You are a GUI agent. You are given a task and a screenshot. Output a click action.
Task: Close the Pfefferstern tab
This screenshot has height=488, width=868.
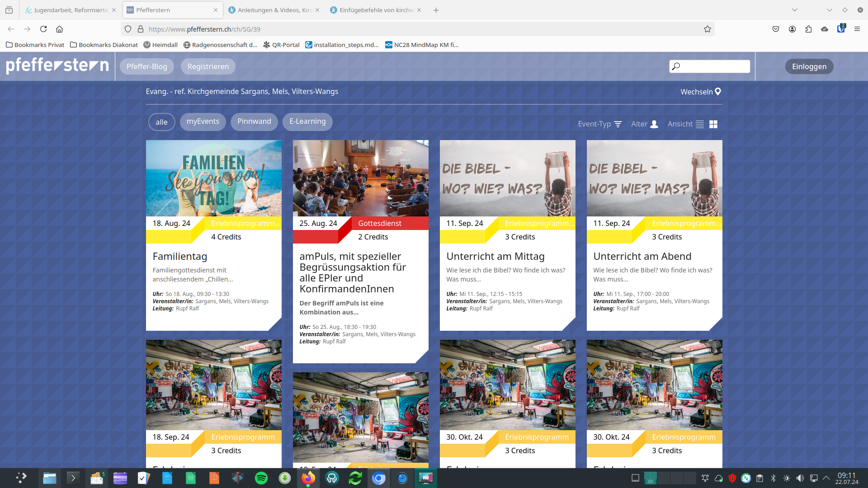[216, 10]
